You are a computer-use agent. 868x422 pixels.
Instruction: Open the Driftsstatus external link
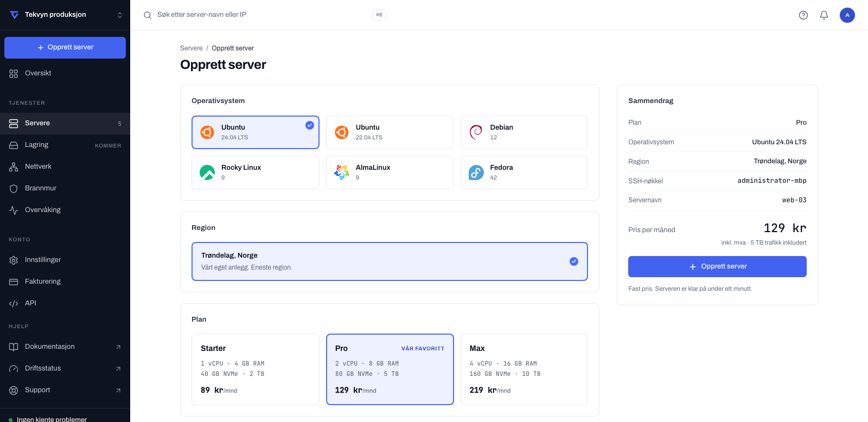pos(65,369)
